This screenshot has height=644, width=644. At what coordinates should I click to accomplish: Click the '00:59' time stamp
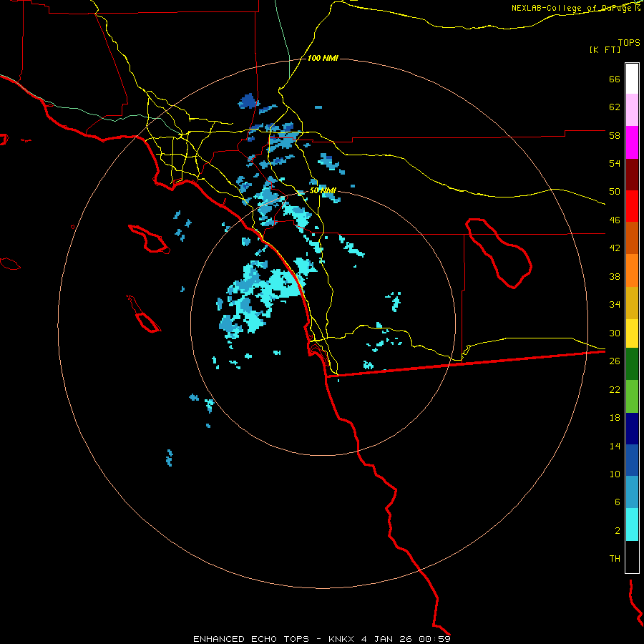click(x=434, y=639)
